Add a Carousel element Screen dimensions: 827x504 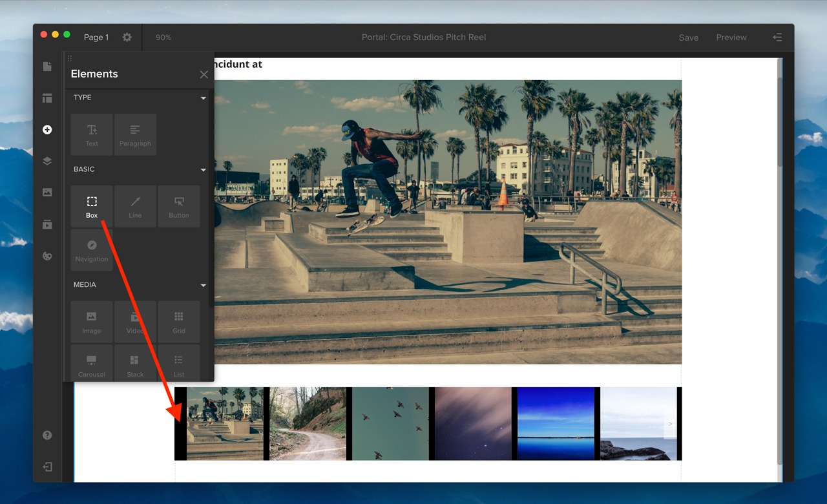[x=92, y=363]
